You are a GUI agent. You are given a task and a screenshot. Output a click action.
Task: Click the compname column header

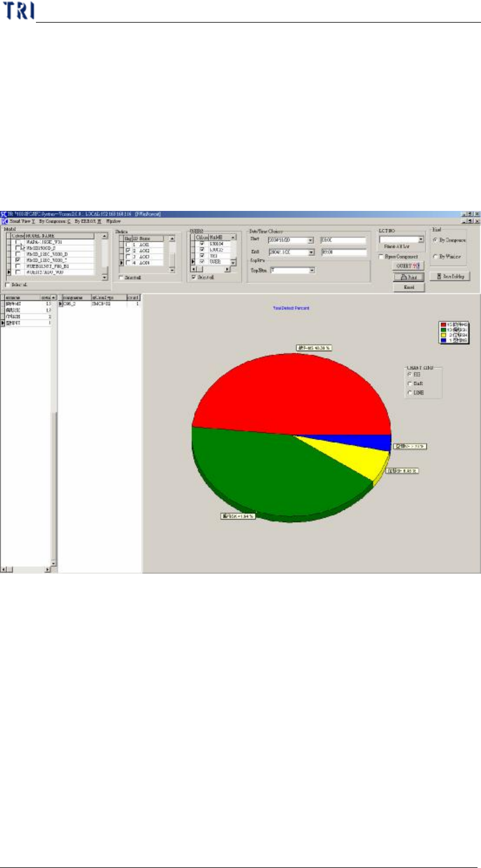coord(77,297)
